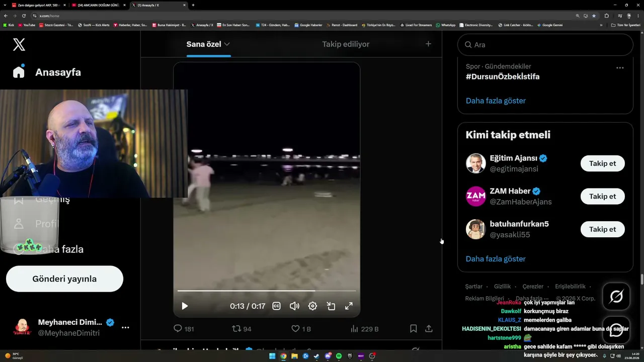The width and height of the screenshot is (644, 362).
Task: Open the weather widget showing 30°C
Action: pos(14,356)
